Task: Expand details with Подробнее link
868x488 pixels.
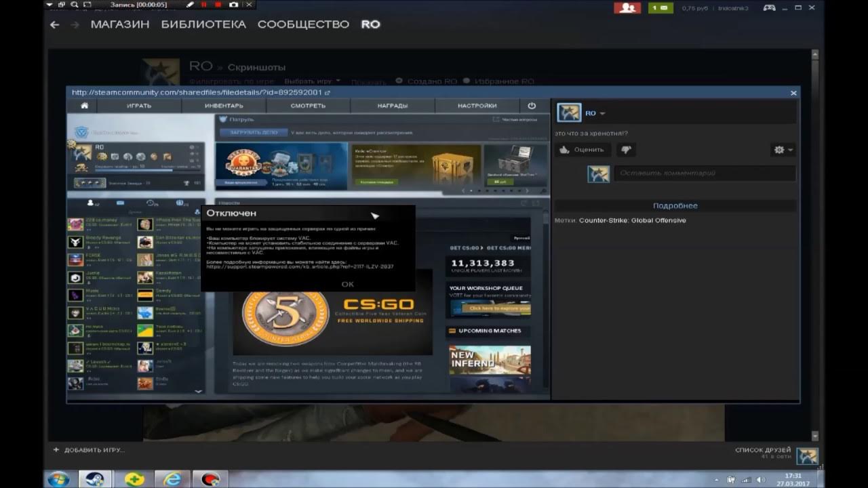Action: click(675, 205)
